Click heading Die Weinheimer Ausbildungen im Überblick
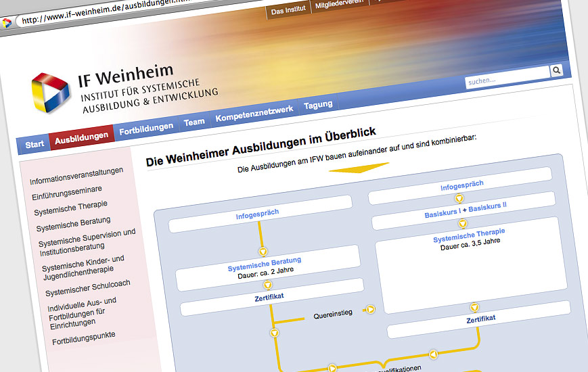Screen dimensions: 588x372 (261, 147)
